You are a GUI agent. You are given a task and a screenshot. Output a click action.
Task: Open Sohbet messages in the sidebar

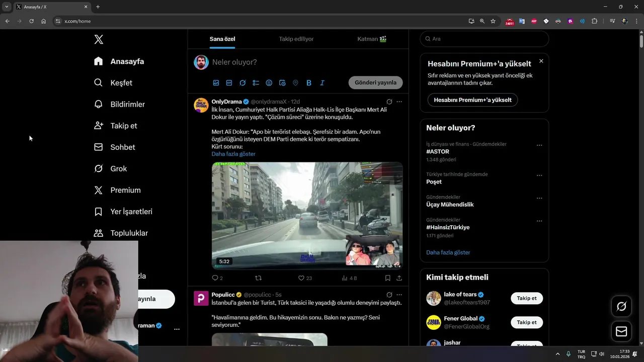[x=115, y=147]
